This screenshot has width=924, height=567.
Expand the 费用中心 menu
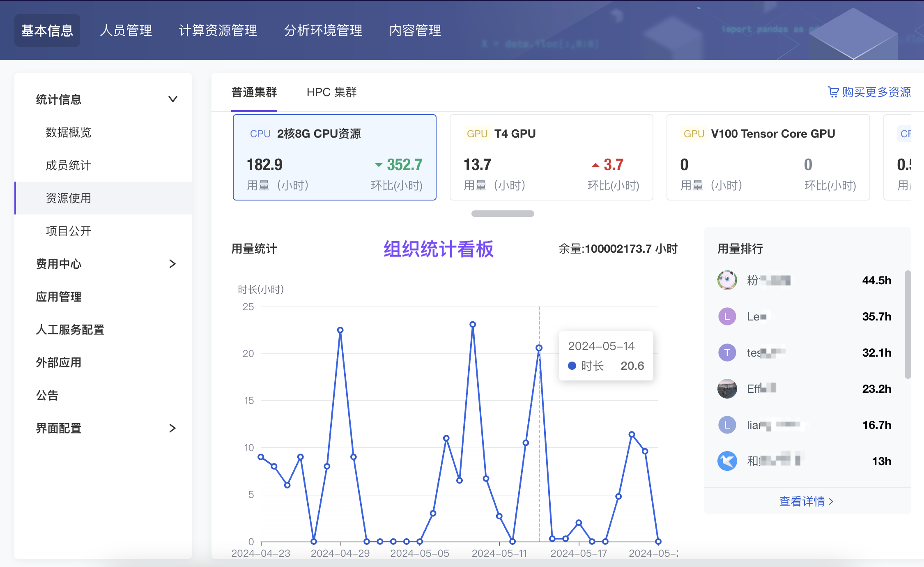173,264
